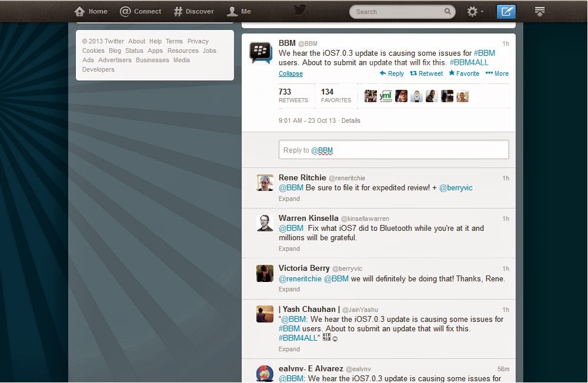Viewport: 588px width, 383px height.
Task: Open Rene Ritchie's profile name
Action: [302, 177]
